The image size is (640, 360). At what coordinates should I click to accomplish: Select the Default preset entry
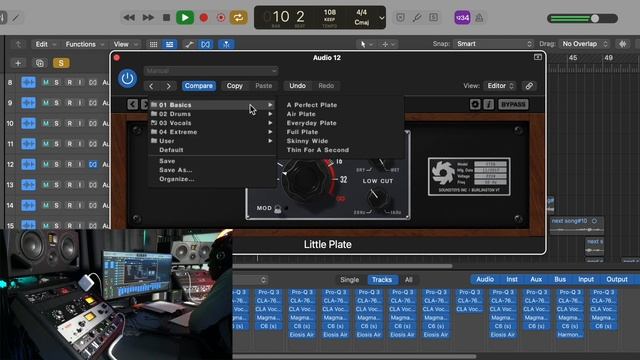pyautogui.click(x=171, y=150)
